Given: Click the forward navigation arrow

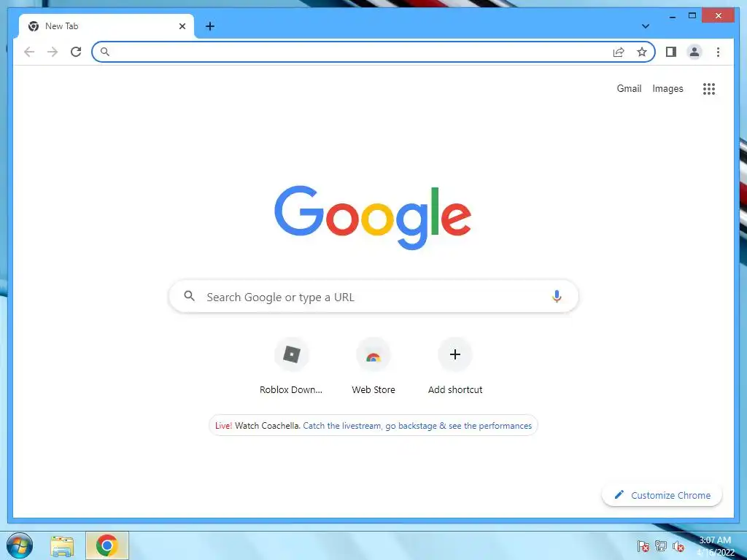Looking at the screenshot, I should [x=53, y=52].
